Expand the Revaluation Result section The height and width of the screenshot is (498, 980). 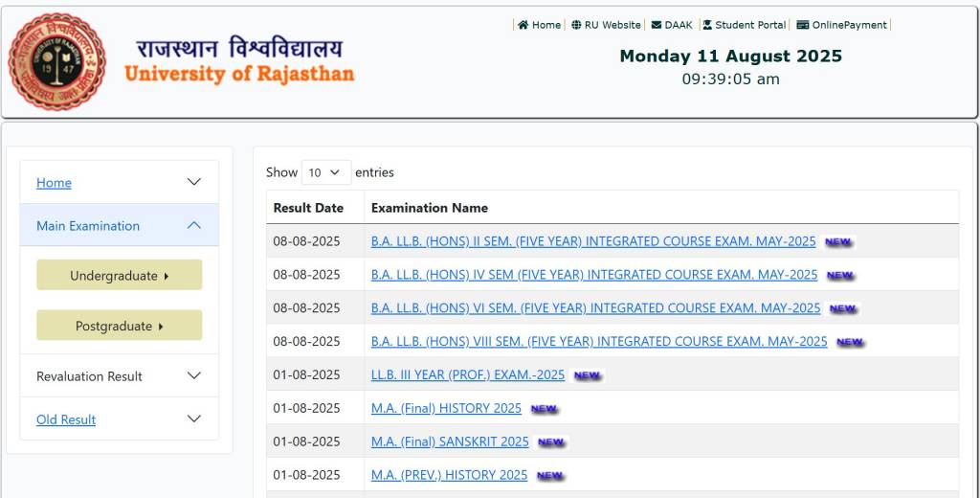[x=193, y=376]
